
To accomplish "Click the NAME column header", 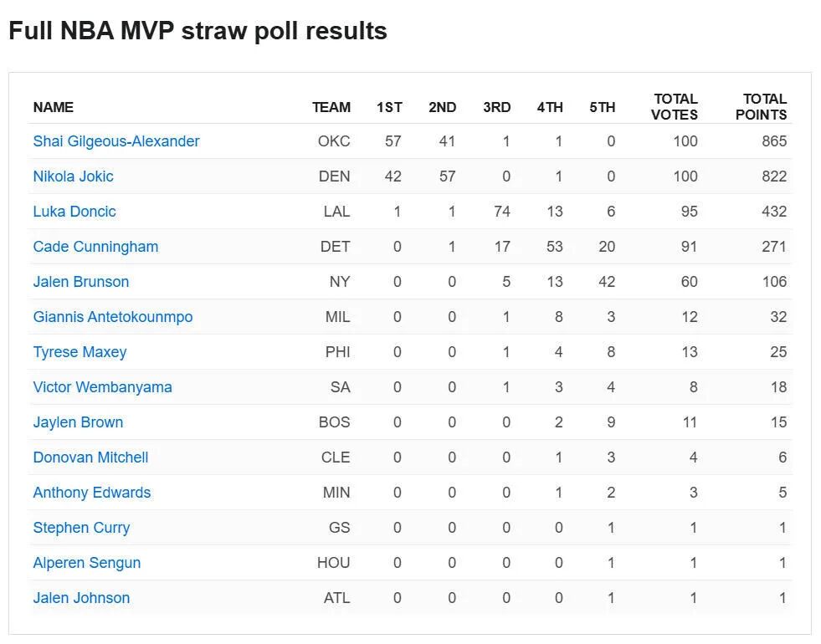I will coord(54,107).
